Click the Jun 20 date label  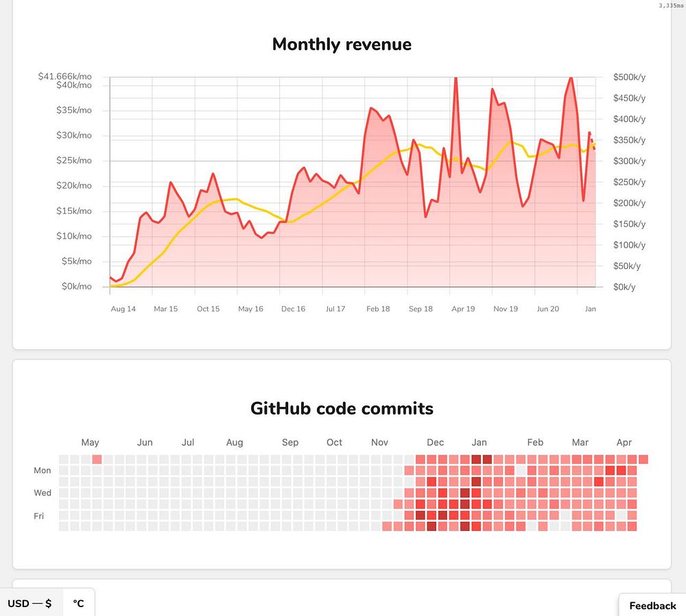tap(548, 309)
